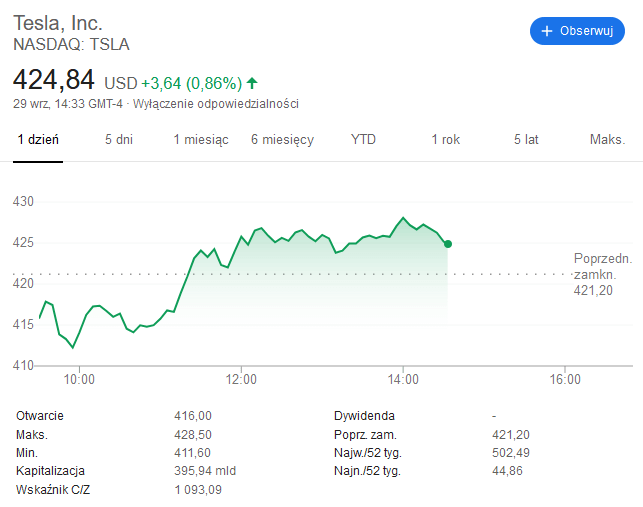The width and height of the screenshot is (643, 507).
Task: Click the 415 price axis label
Action: (23, 324)
